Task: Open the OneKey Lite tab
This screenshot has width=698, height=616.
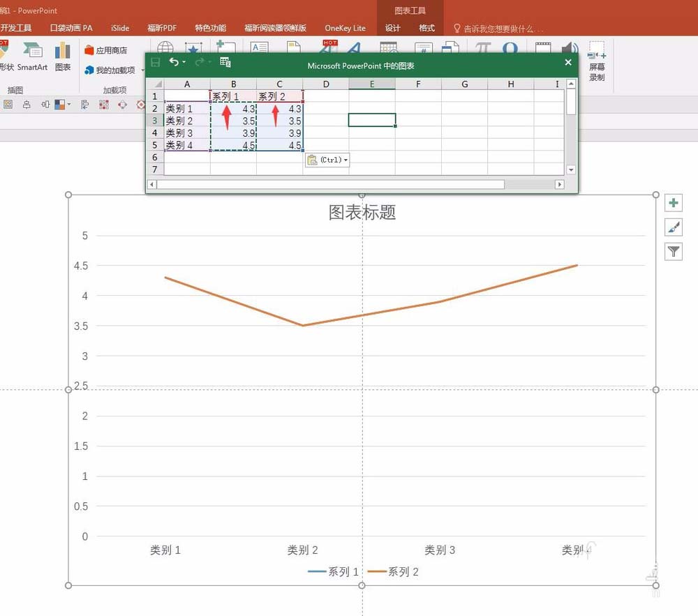Action: (x=345, y=28)
